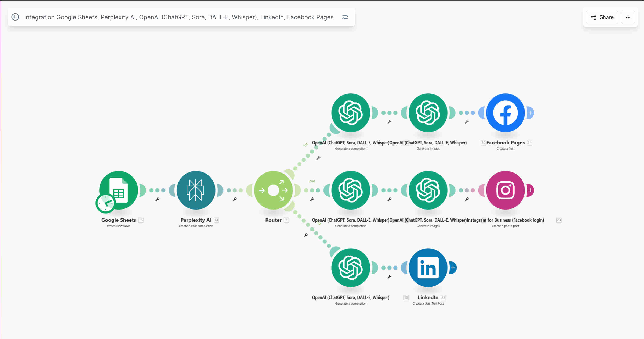Click the 'Watch New Rows' subtitle
The height and width of the screenshot is (339, 644).
coord(119,226)
